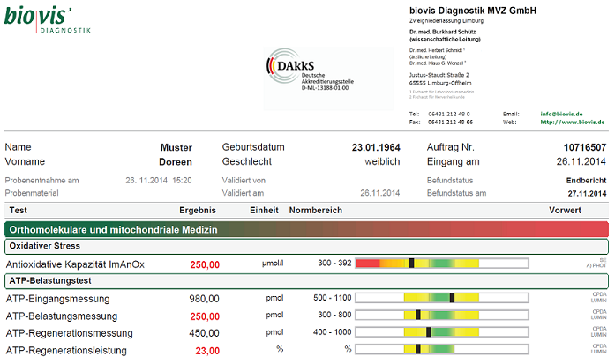Select the 'A) PHOT' method note

(596, 265)
